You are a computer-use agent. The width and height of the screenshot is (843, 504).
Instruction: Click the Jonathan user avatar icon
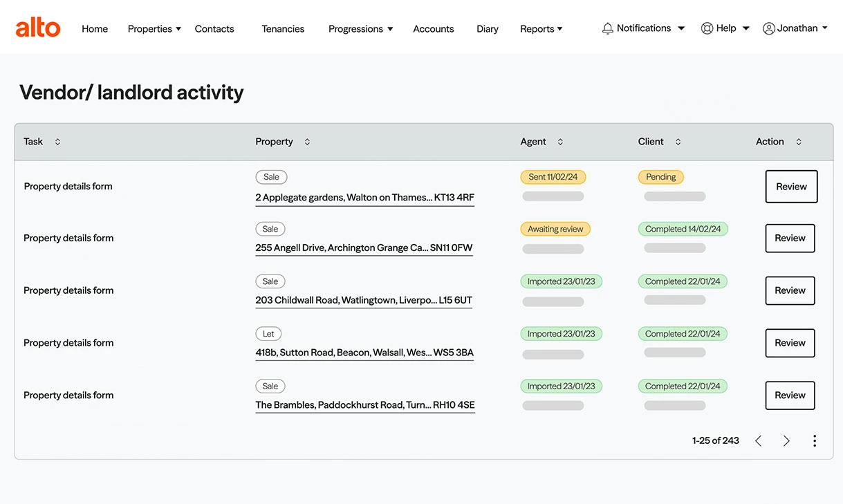[768, 28]
